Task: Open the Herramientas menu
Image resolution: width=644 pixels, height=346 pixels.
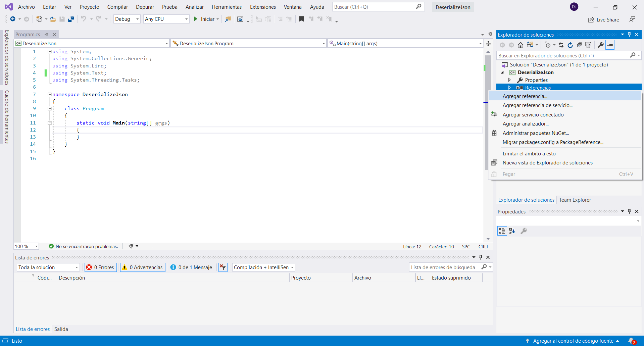Action: (227, 7)
